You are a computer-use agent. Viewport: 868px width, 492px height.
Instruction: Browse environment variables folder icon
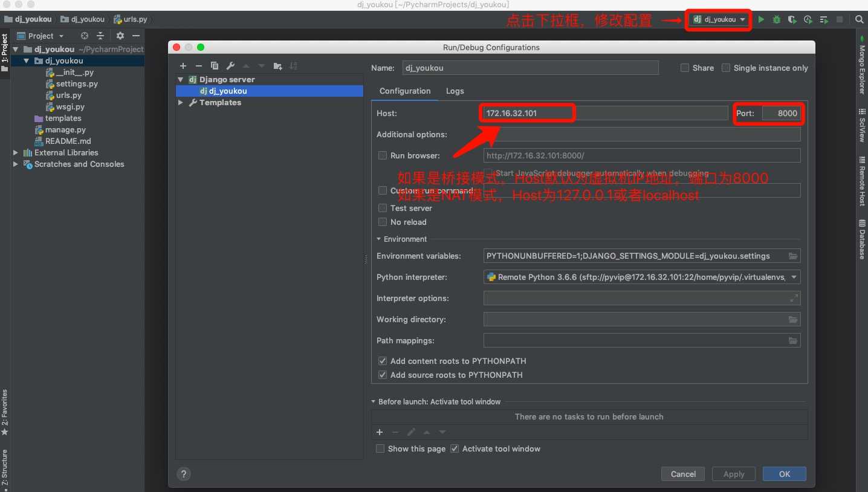[792, 256]
